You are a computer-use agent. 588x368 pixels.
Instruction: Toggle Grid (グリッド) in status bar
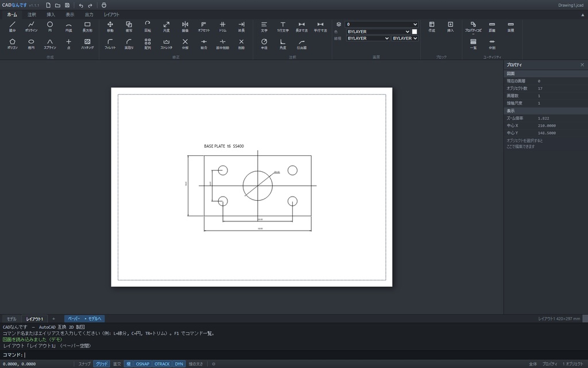[x=102, y=364]
